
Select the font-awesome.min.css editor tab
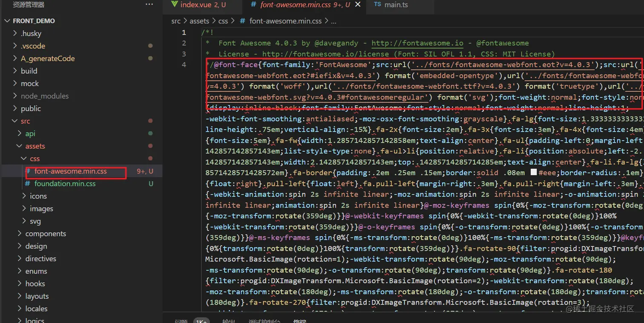point(305,5)
